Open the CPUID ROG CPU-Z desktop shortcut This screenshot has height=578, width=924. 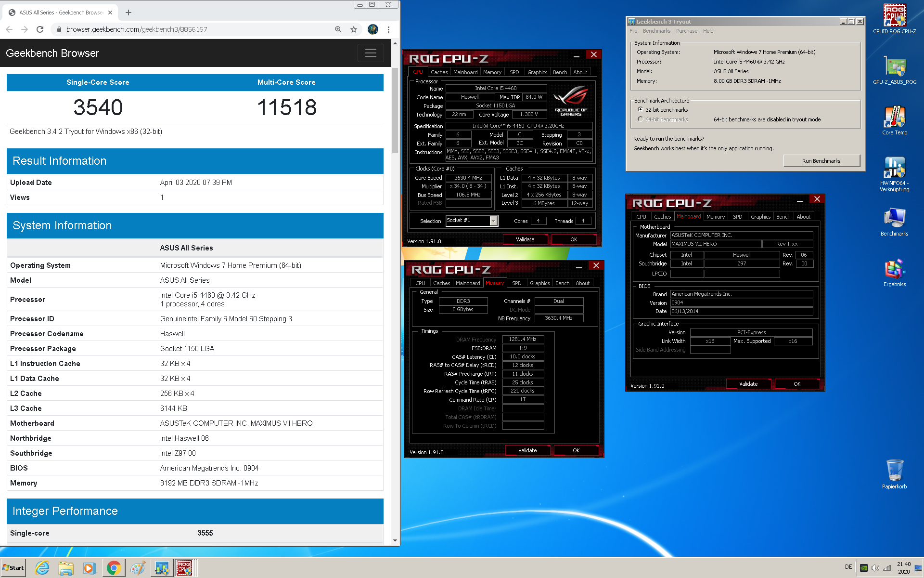894,19
